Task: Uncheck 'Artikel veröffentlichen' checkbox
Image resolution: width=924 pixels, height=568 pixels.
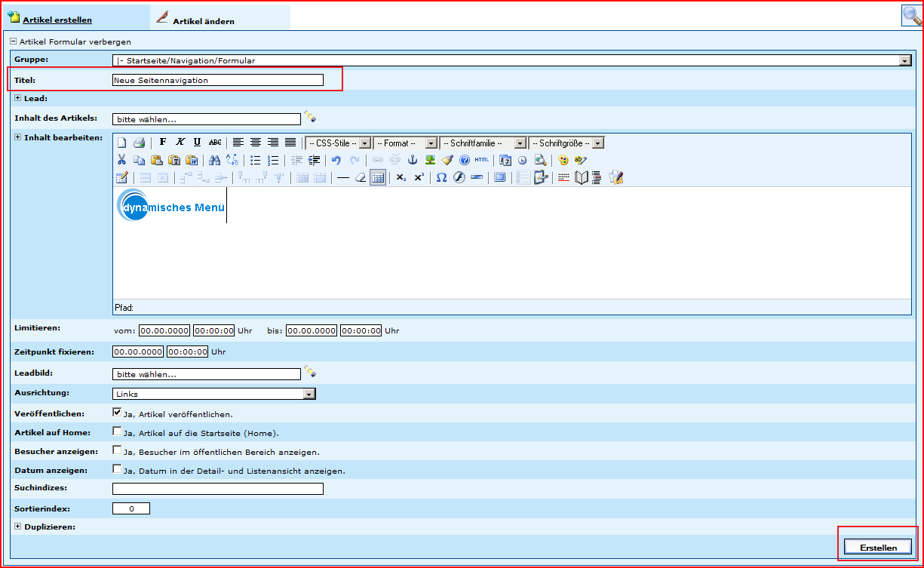Action: [117, 413]
